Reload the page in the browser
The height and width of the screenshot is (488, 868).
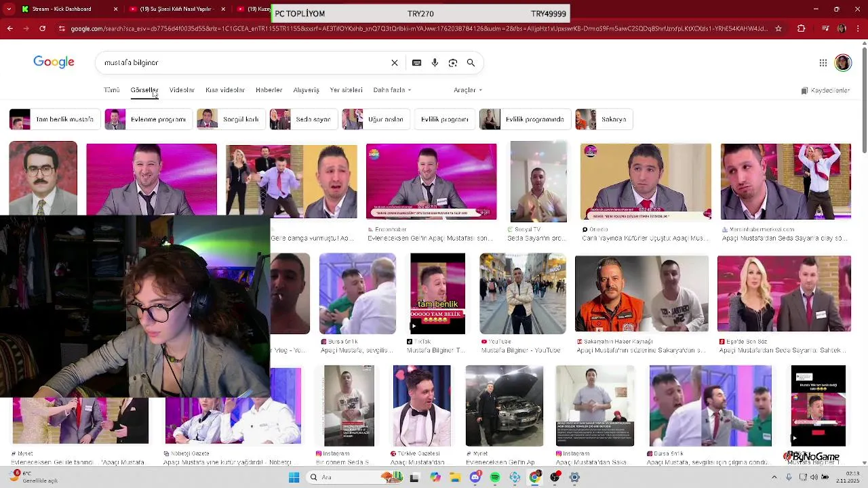42,28
